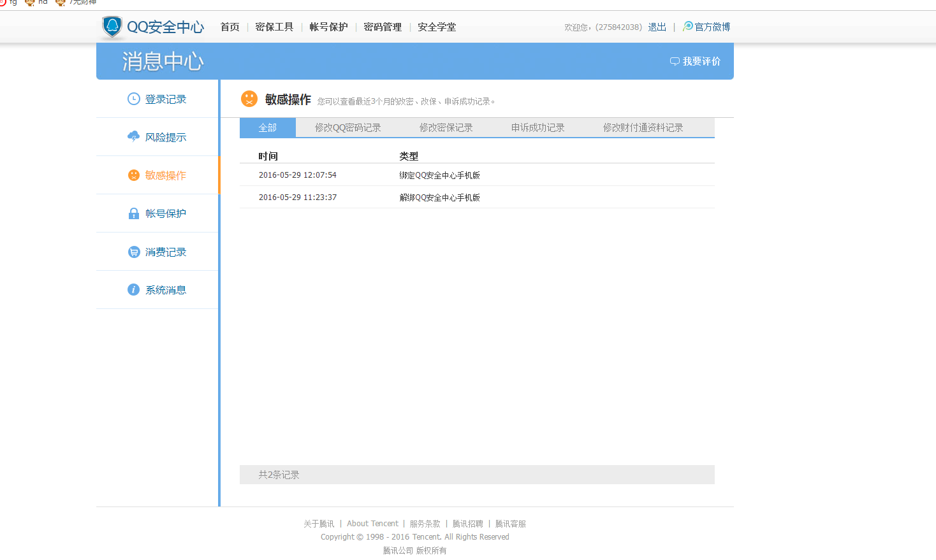Image resolution: width=936 pixels, height=560 pixels.
Task: Open 腾讯客服 footer link
Action: tap(511, 524)
